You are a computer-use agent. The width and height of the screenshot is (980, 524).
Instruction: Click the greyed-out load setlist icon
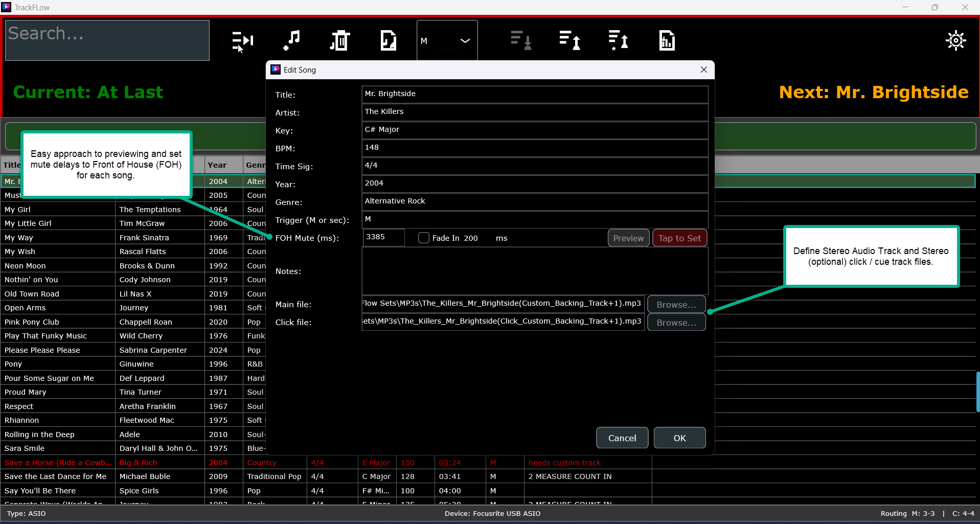(x=520, y=40)
